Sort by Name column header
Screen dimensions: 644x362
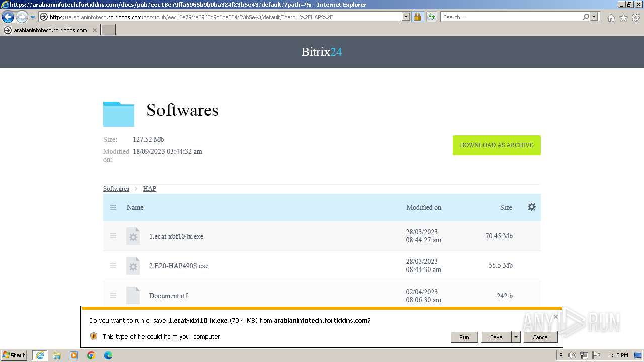[x=135, y=207]
